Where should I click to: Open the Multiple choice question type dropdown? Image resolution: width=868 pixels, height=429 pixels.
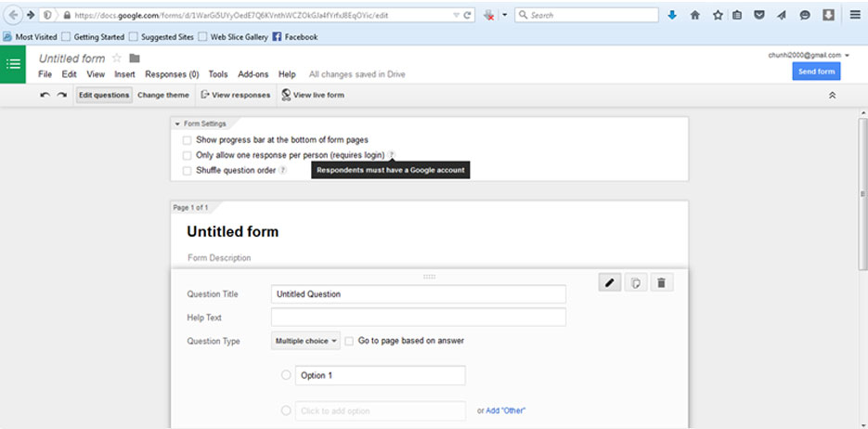305,341
